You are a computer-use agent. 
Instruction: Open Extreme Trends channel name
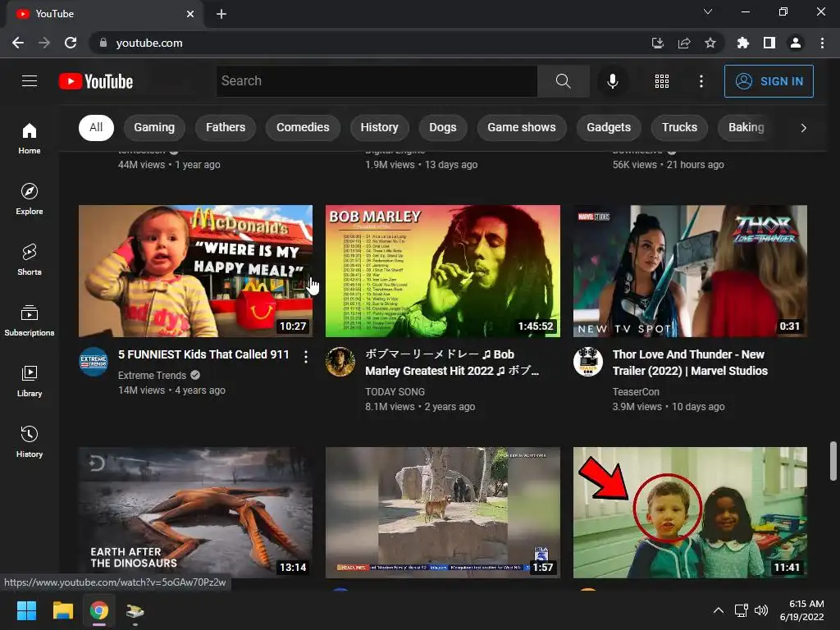[x=152, y=375]
